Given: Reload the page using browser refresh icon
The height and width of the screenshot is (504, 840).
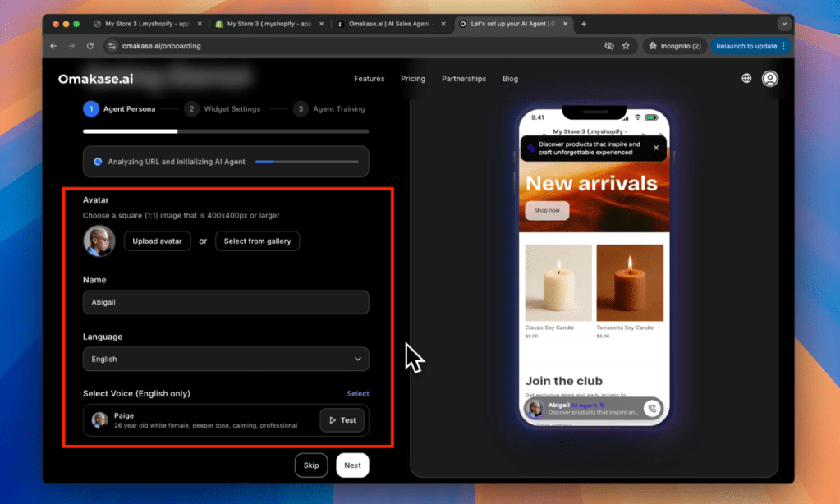Looking at the screenshot, I should [x=90, y=46].
